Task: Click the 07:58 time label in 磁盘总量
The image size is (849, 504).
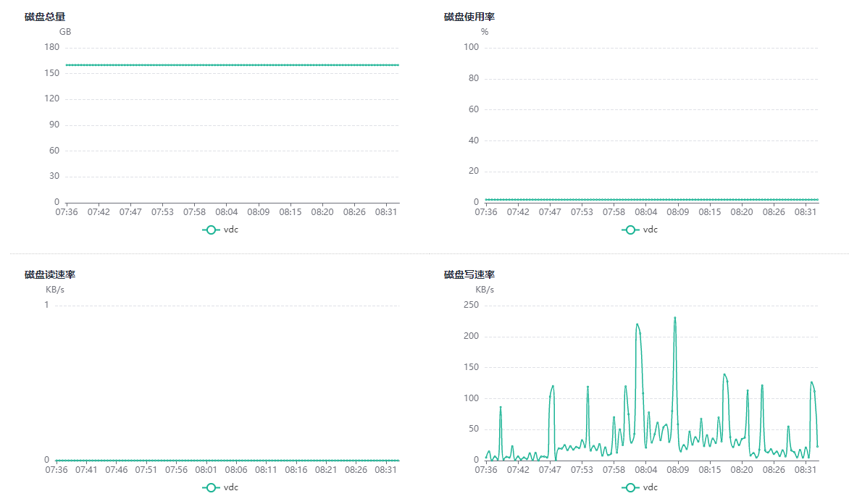Action: (x=194, y=212)
